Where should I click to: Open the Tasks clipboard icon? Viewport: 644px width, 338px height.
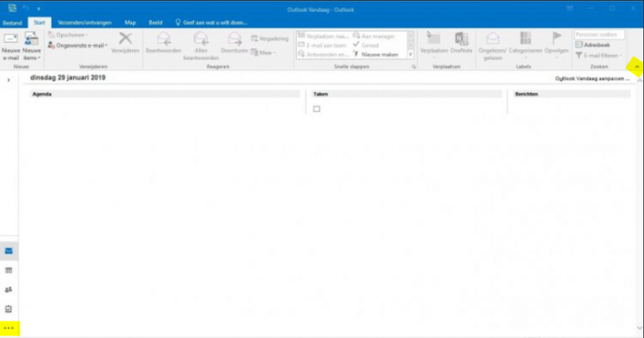(9, 309)
